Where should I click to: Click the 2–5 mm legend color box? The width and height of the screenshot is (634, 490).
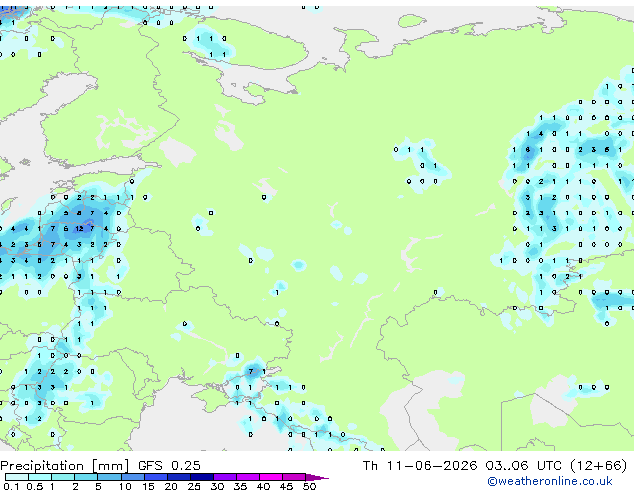[86, 477]
